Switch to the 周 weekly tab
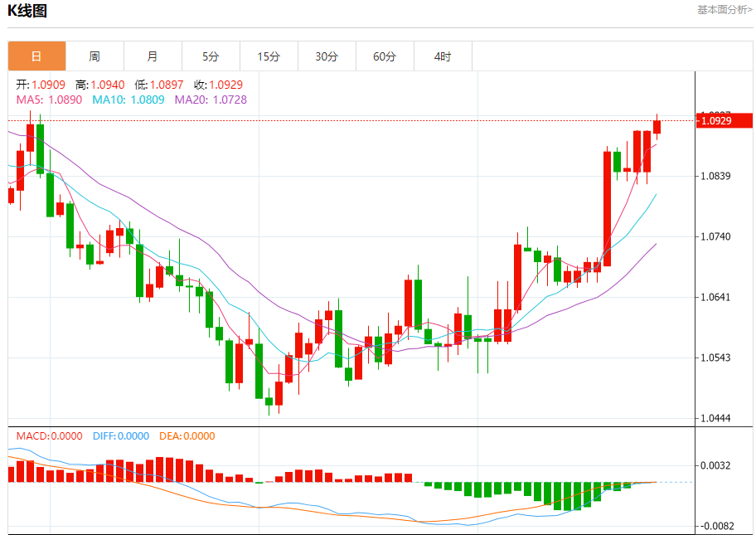Viewport: 756px width, 535px height. pyautogui.click(x=94, y=56)
